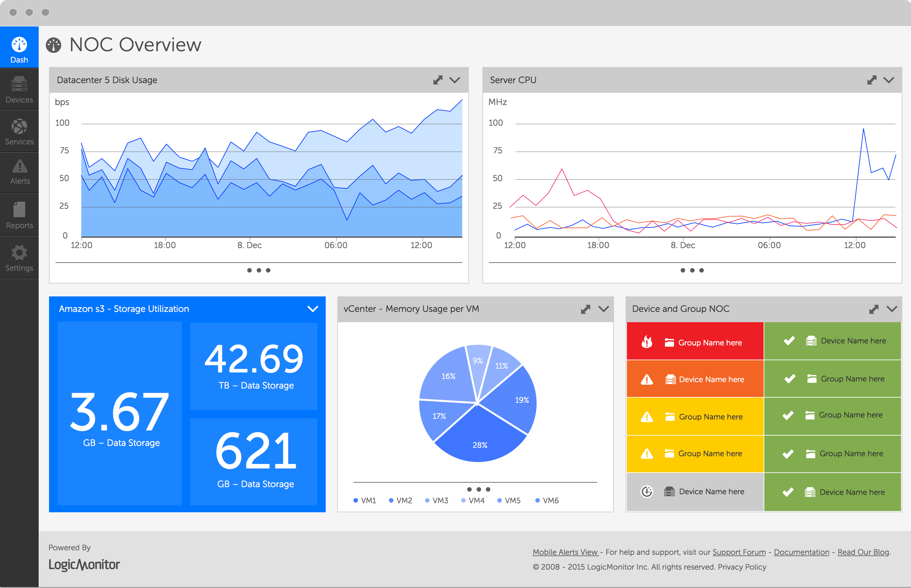911x588 pixels.
Task: Click the red Group Name here alert cell
Action: (695, 341)
